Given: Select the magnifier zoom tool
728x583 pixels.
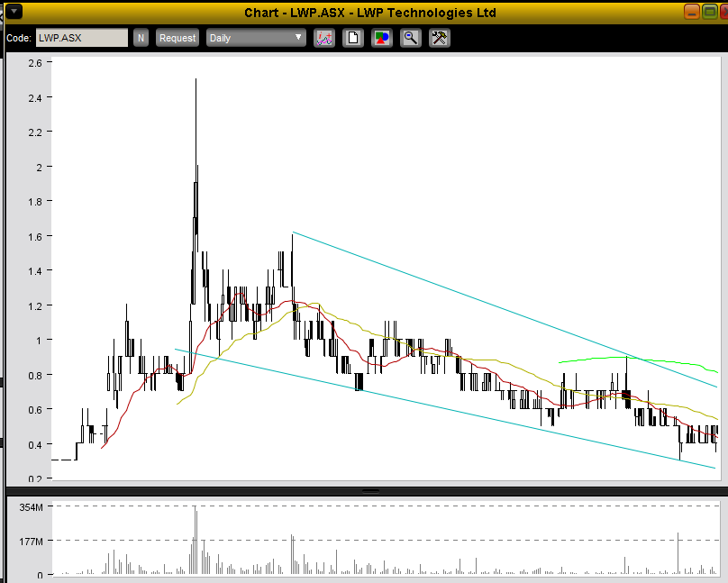Looking at the screenshot, I should click(x=411, y=38).
